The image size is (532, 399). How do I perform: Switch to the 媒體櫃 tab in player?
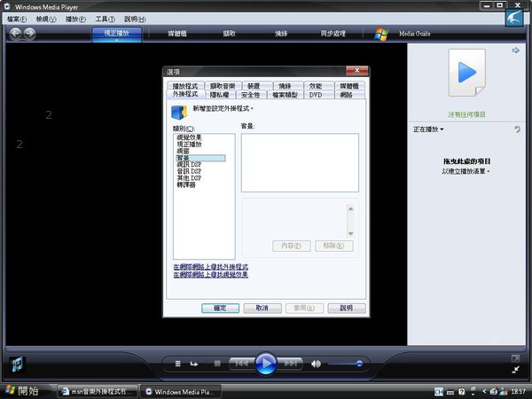[x=177, y=34]
